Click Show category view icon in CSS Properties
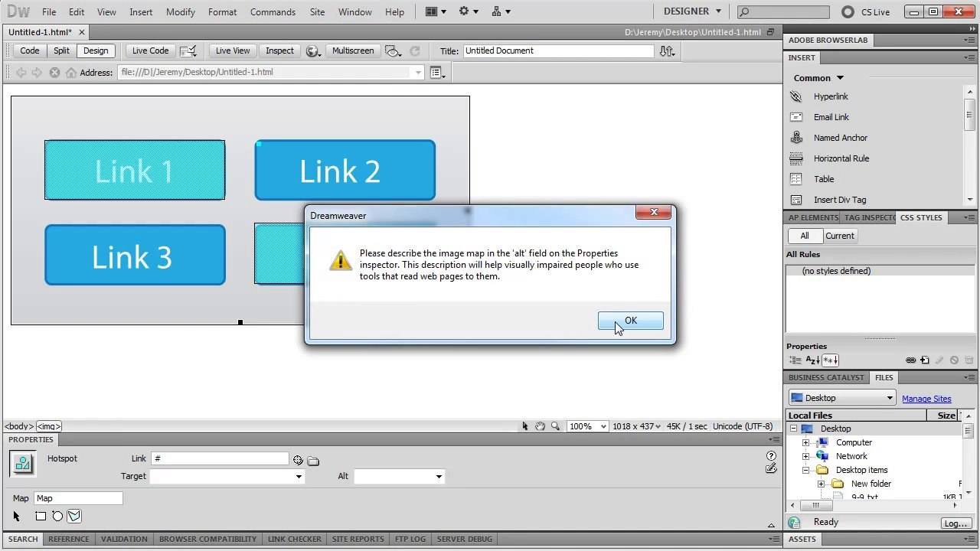The image size is (980, 551). (794, 360)
